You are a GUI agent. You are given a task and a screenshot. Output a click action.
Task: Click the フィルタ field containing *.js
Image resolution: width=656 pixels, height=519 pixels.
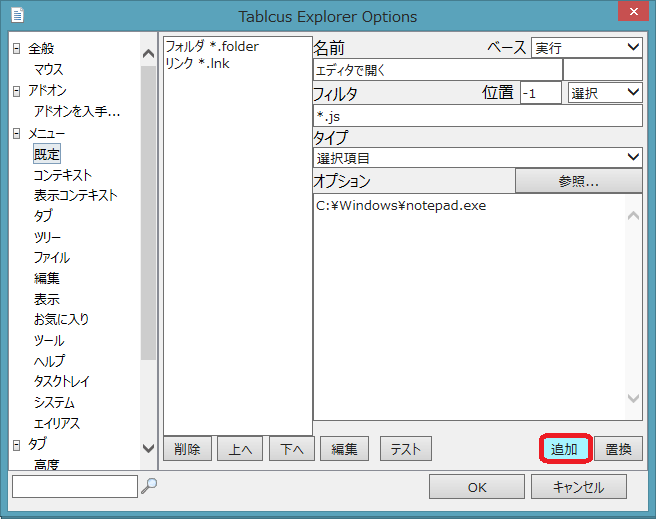point(477,116)
